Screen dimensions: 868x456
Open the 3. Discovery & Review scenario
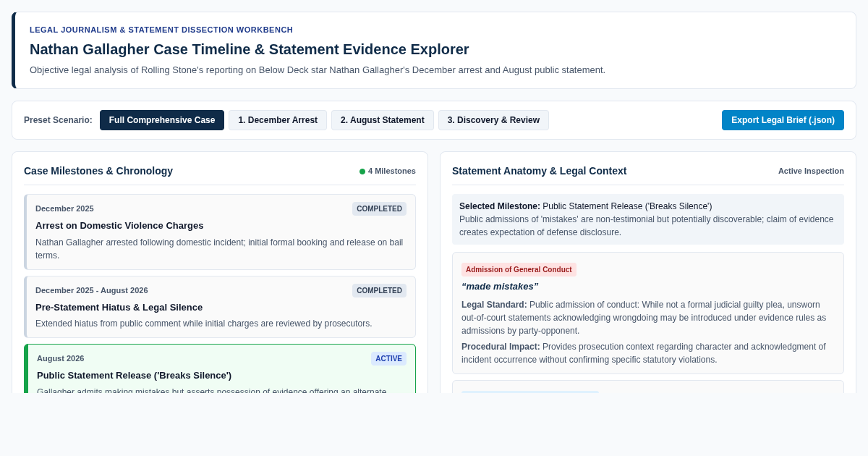493,120
